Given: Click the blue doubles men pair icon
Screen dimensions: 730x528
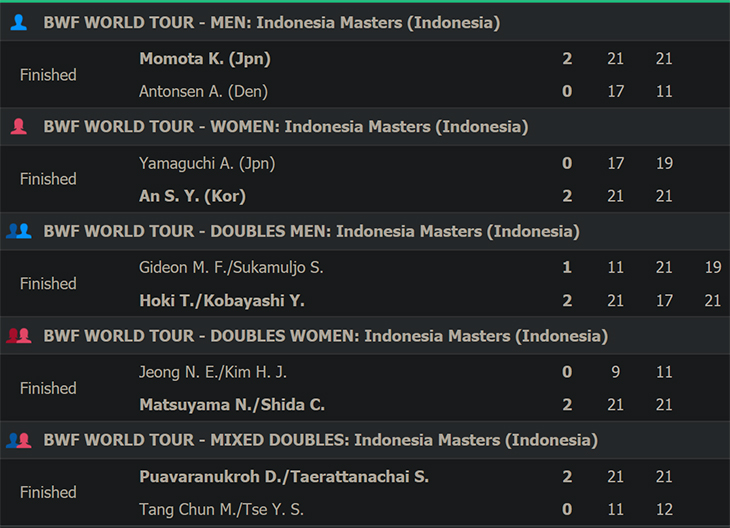Looking at the screenshot, I should pyautogui.click(x=19, y=231).
